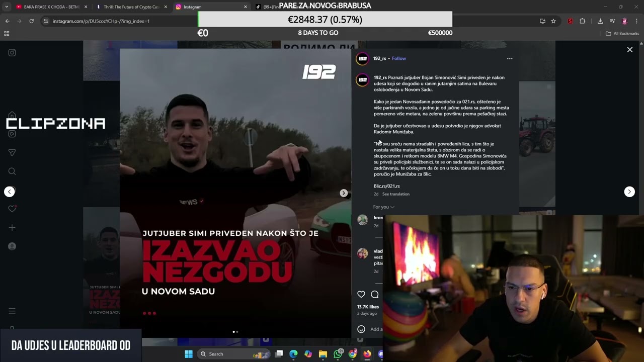Like the post with heart icon
Viewport: 644px width, 362px height.
(x=361, y=294)
